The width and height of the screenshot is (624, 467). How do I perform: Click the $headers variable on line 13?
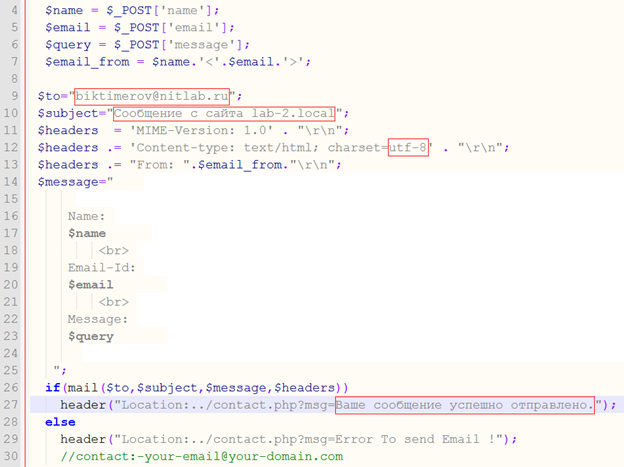pos(68,165)
